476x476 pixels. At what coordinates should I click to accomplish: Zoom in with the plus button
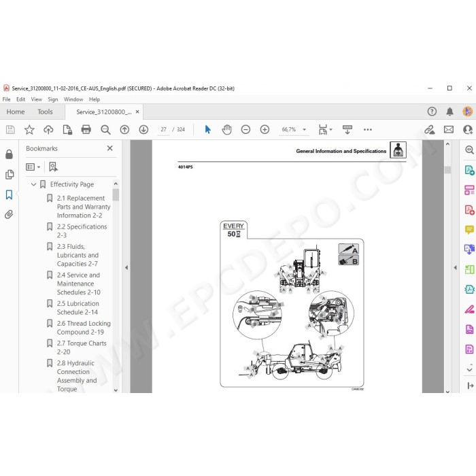coord(265,130)
